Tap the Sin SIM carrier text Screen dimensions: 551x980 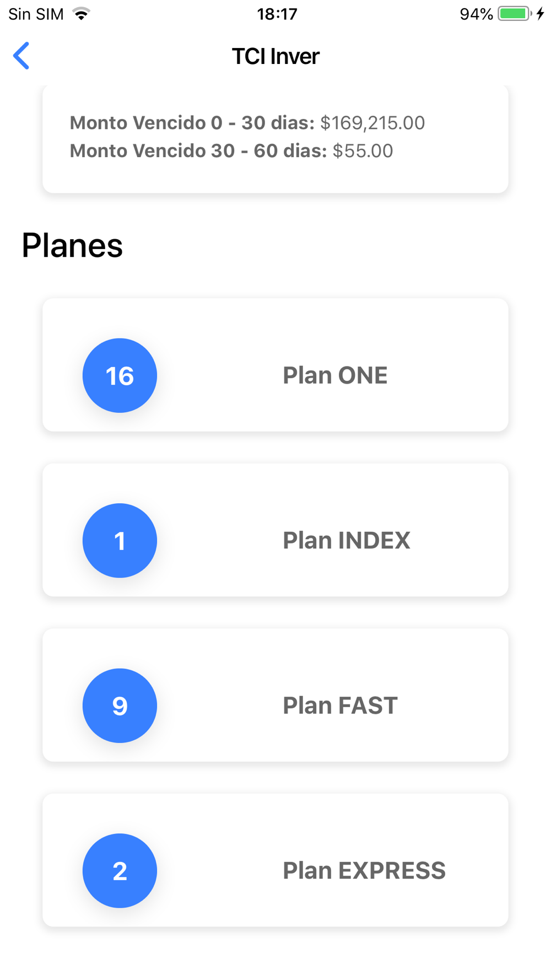pos(36,14)
